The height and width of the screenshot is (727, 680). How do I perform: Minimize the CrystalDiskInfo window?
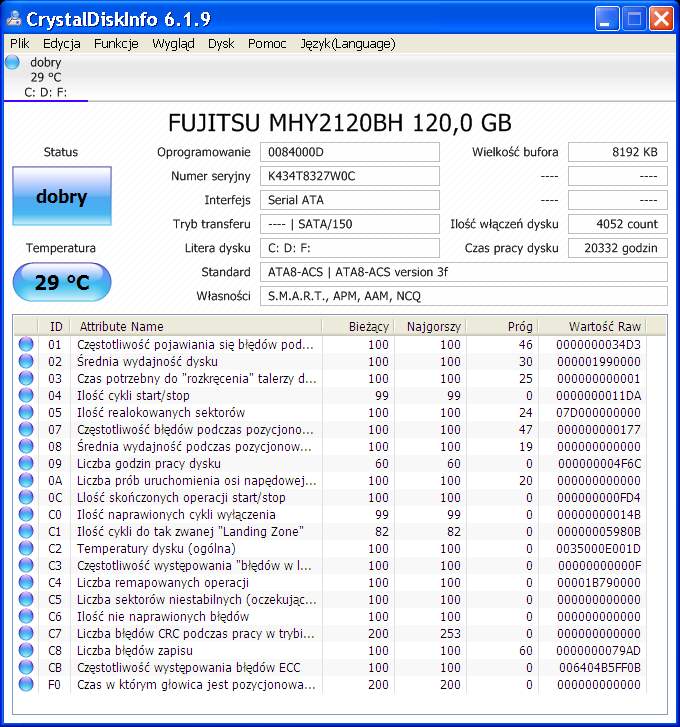click(x=606, y=19)
